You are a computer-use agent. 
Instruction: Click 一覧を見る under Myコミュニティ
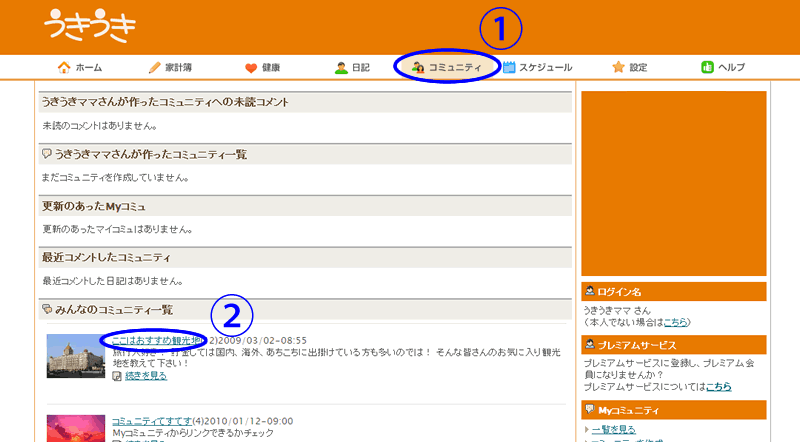click(x=614, y=429)
